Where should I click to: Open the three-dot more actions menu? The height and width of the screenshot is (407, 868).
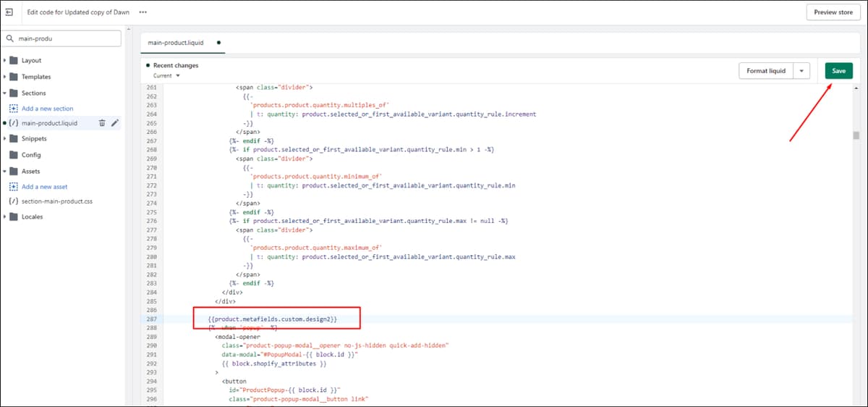point(142,12)
